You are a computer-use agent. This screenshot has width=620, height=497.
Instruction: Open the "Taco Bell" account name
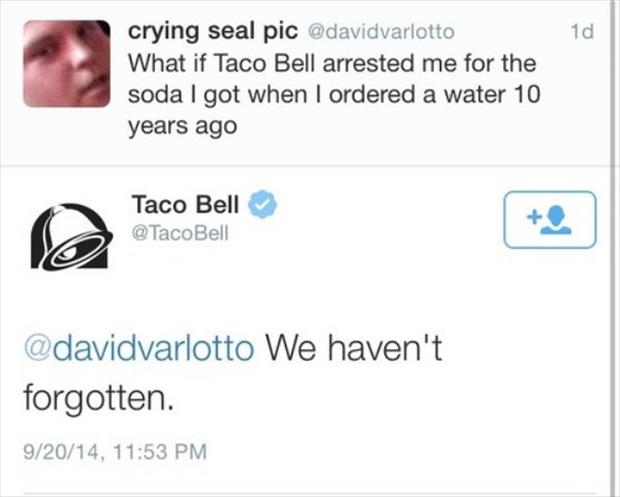click(185, 204)
